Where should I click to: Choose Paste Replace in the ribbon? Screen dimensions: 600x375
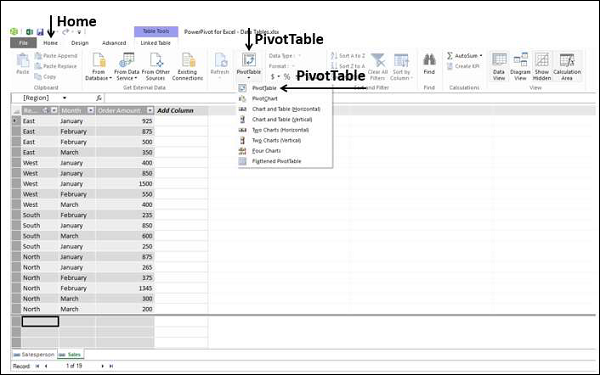(x=56, y=66)
